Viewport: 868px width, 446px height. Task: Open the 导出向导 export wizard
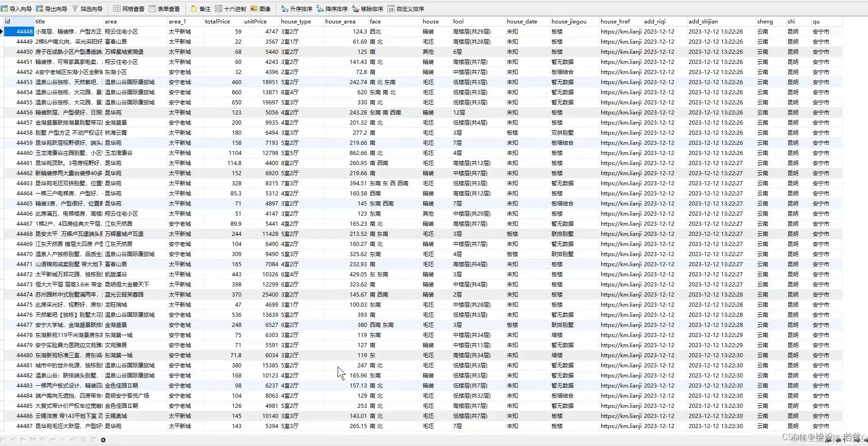[52, 9]
